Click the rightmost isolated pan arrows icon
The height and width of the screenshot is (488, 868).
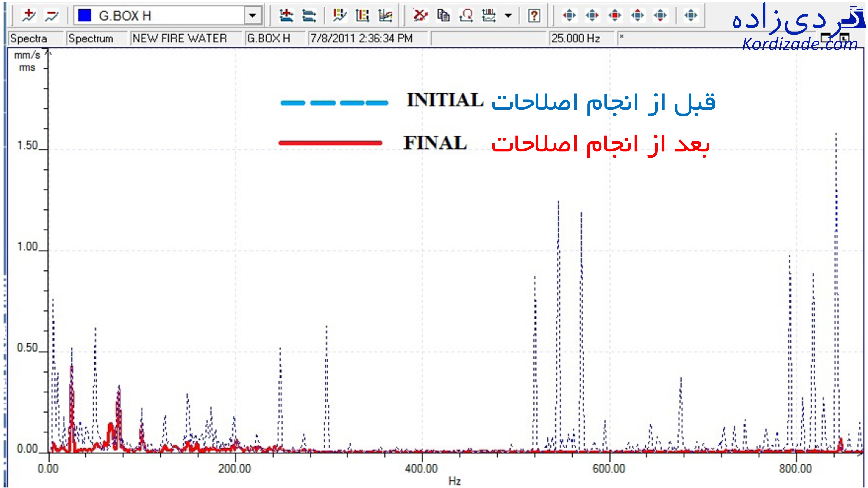pos(691,16)
